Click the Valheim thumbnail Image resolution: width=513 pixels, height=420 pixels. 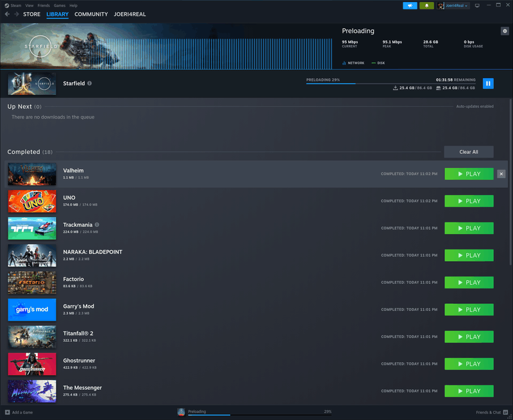click(32, 174)
